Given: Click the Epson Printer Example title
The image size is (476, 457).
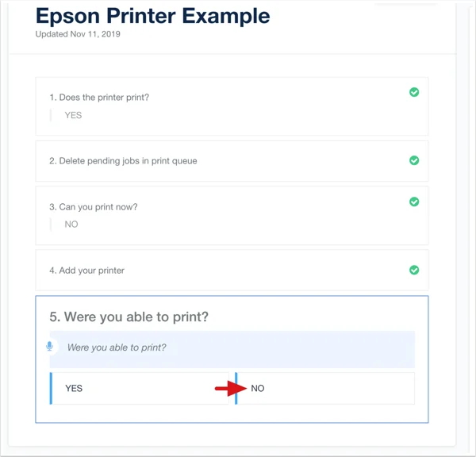Looking at the screenshot, I should point(152,17).
